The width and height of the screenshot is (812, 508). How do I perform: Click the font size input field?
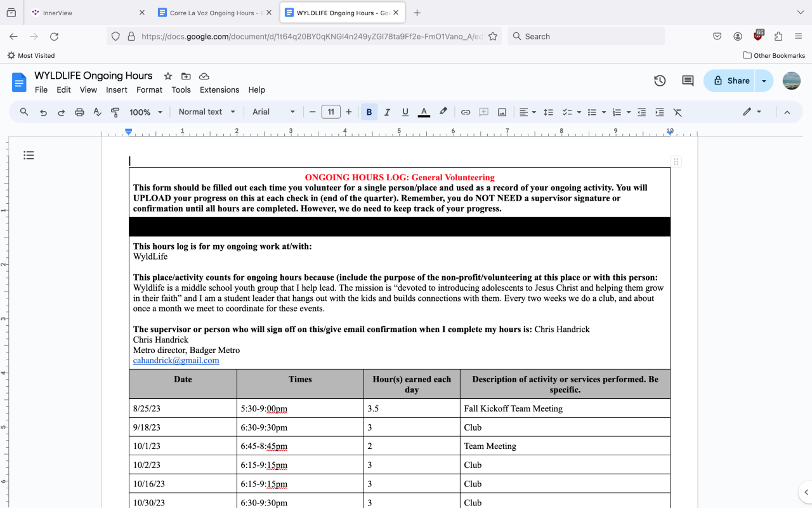pos(331,112)
